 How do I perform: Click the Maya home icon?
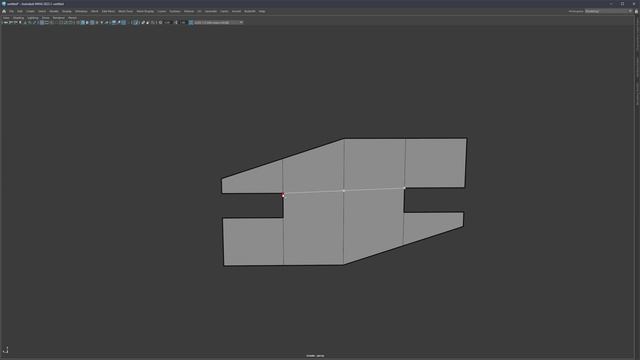pos(4,11)
